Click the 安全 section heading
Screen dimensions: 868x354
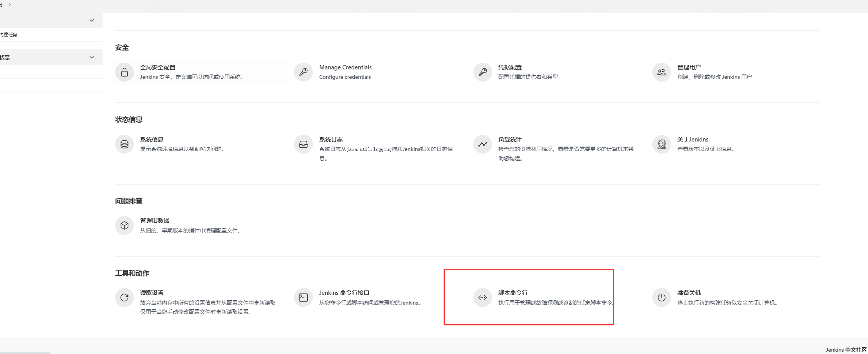[x=122, y=47]
